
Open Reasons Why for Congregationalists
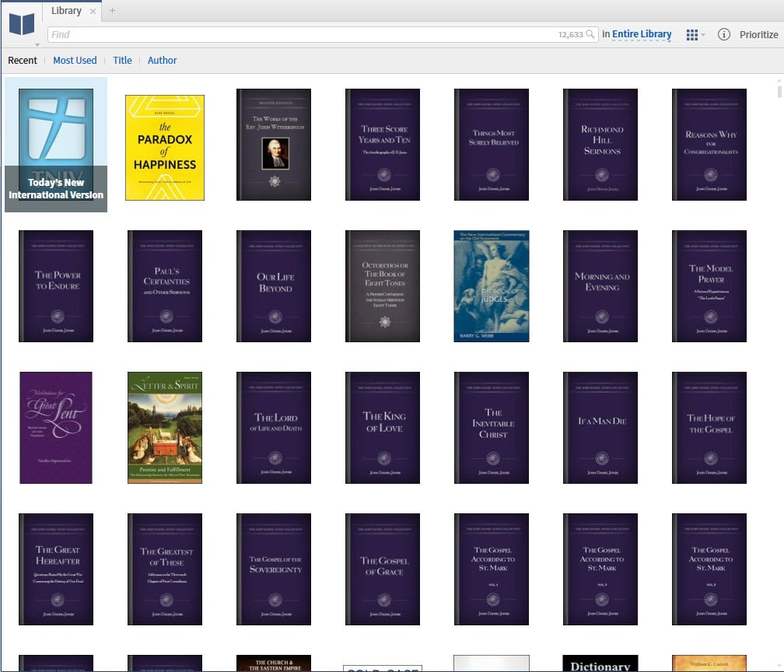pyautogui.click(x=709, y=145)
